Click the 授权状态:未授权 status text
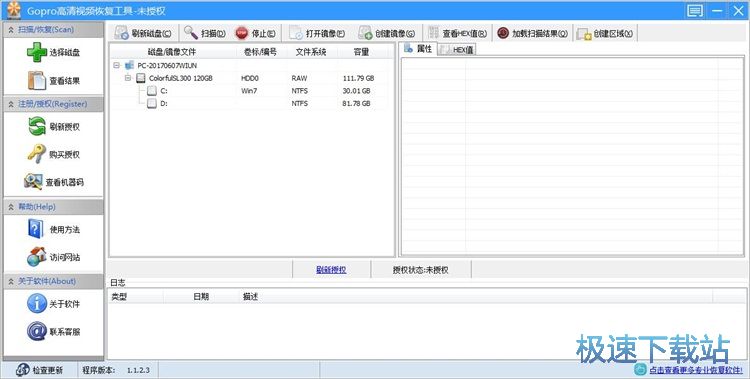 point(420,270)
